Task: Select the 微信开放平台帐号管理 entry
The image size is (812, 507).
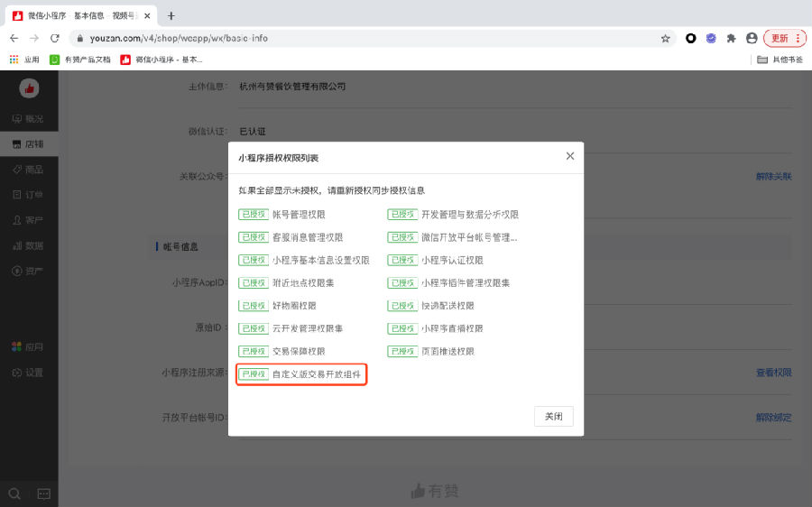Action: (x=469, y=237)
